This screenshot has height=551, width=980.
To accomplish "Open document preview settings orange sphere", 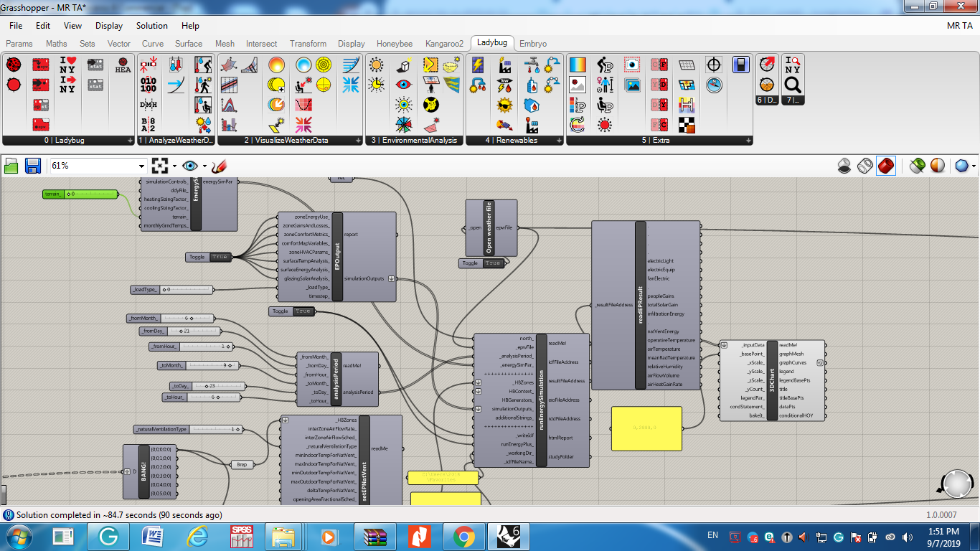I will click(x=938, y=166).
